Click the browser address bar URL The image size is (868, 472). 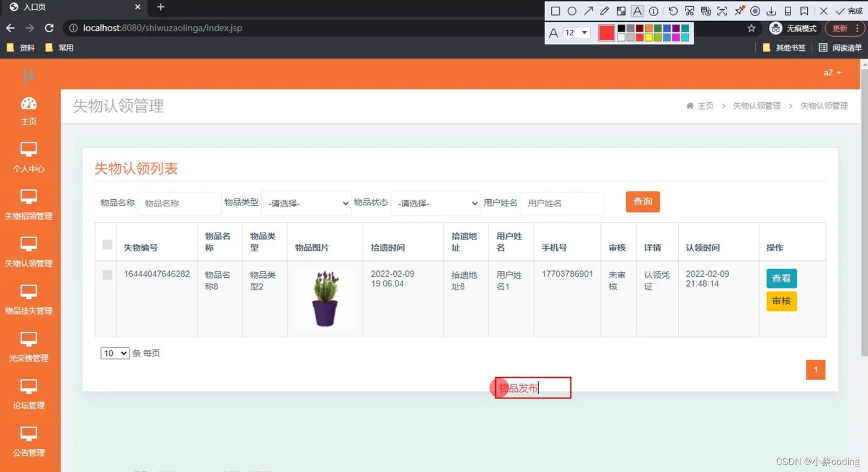click(162, 28)
